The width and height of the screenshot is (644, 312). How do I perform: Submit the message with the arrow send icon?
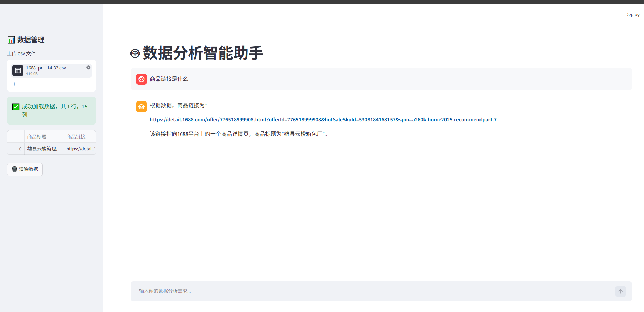[x=620, y=291]
